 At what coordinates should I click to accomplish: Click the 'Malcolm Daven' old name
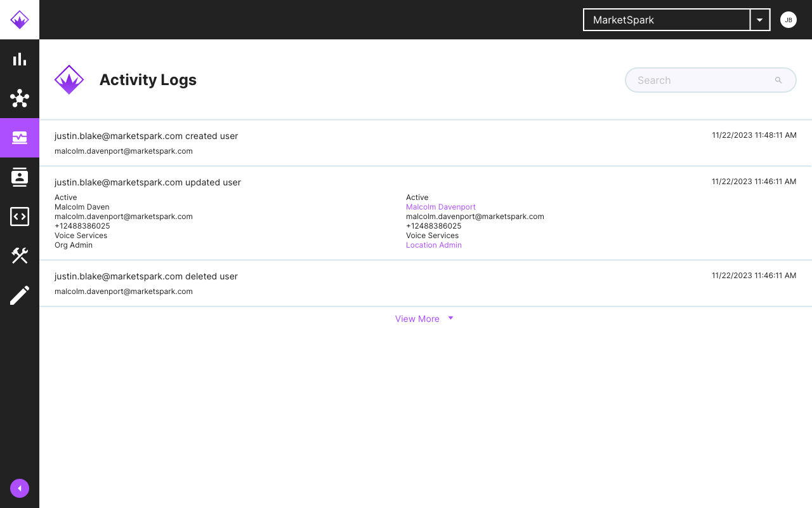pos(82,207)
